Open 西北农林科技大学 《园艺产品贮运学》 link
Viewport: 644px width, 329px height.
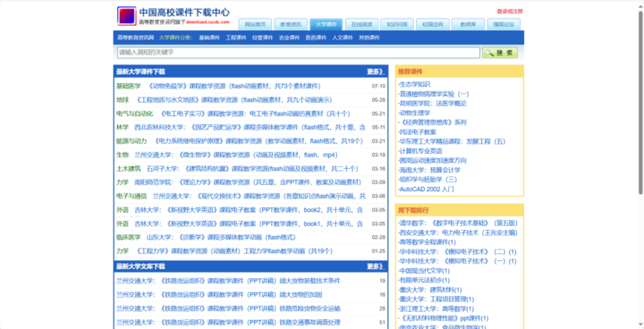[x=250, y=127]
